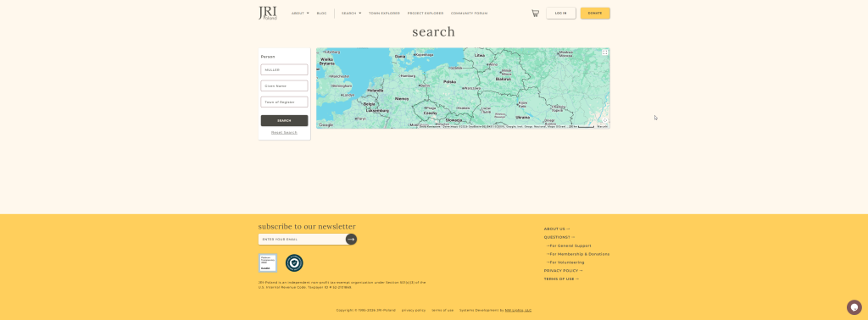Image resolution: width=868 pixels, height=320 pixels.
Task: Click 'subscribe to our newsletter' heading
Action: pyautogui.click(x=307, y=227)
